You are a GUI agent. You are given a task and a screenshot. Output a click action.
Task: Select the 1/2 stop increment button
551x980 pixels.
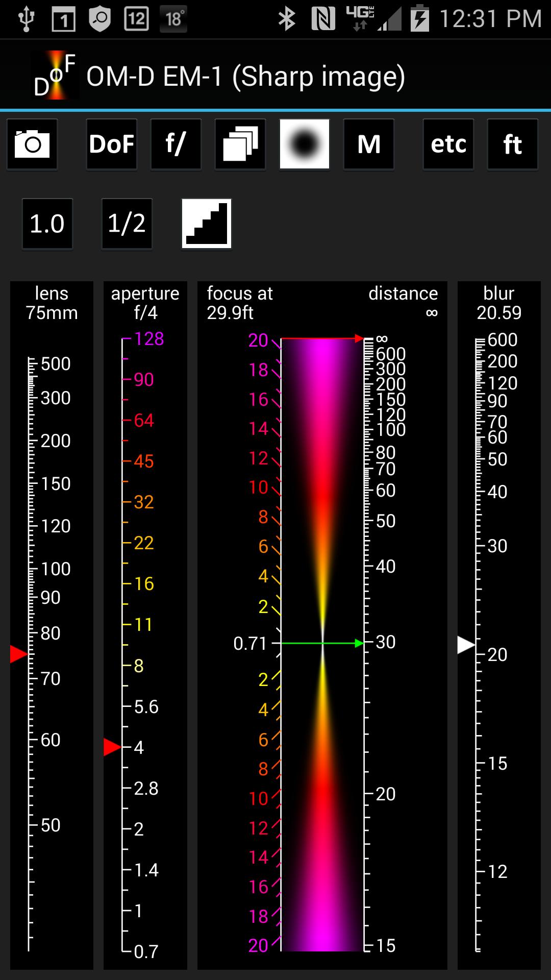(127, 224)
